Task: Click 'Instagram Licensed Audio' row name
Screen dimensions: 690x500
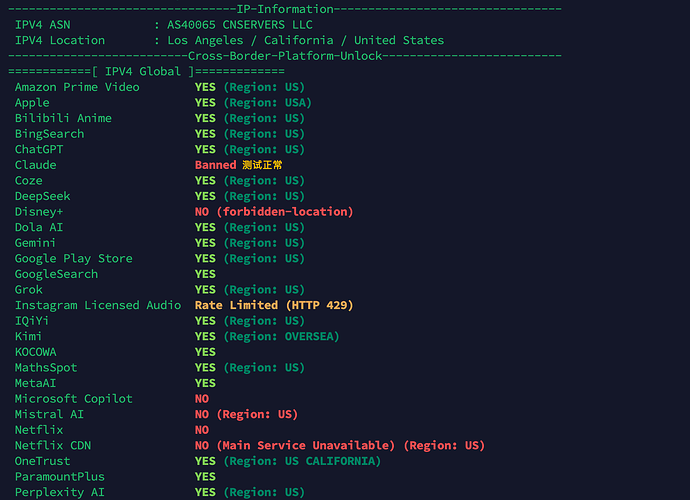Action: [98, 305]
